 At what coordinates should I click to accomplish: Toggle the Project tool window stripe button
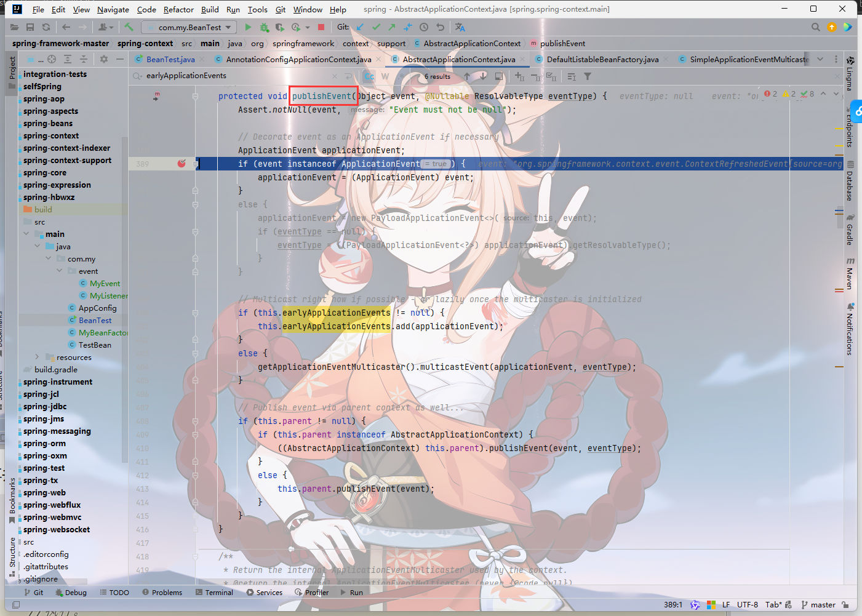pyautogui.click(x=12, y=72)
